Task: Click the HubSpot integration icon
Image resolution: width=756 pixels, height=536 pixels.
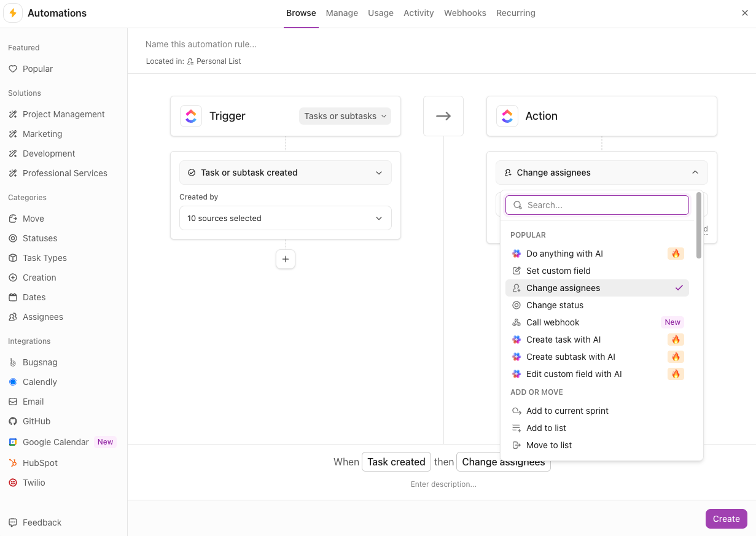Action: 12,463
